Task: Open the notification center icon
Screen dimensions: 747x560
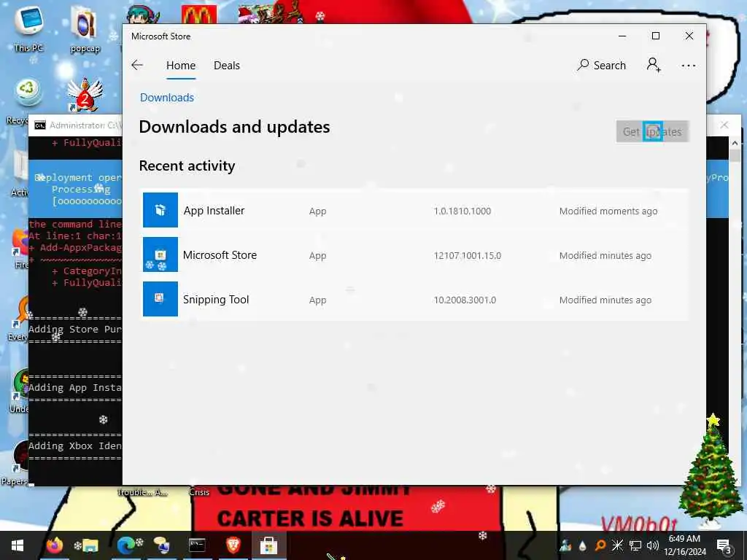Action: click(x=724, y=545)
